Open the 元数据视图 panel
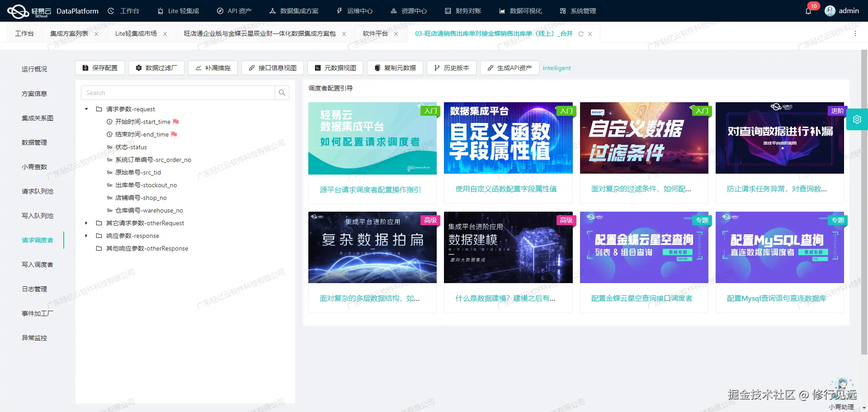Viewport: 868px width, 412px height. pyautogui.click(x=336, y=68)
